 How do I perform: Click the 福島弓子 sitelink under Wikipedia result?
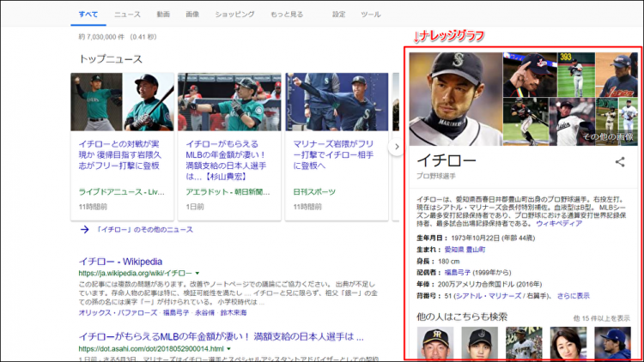tap(176, 313)
